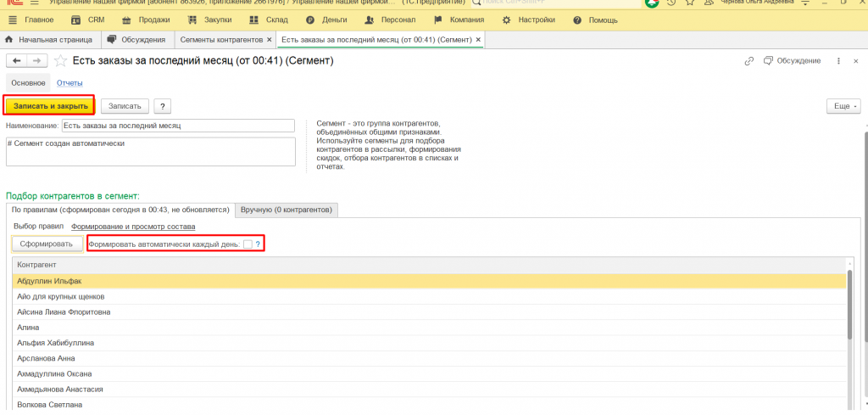Open the Компания section
This screenshot has width=868, height=415.
click(459, 20)
